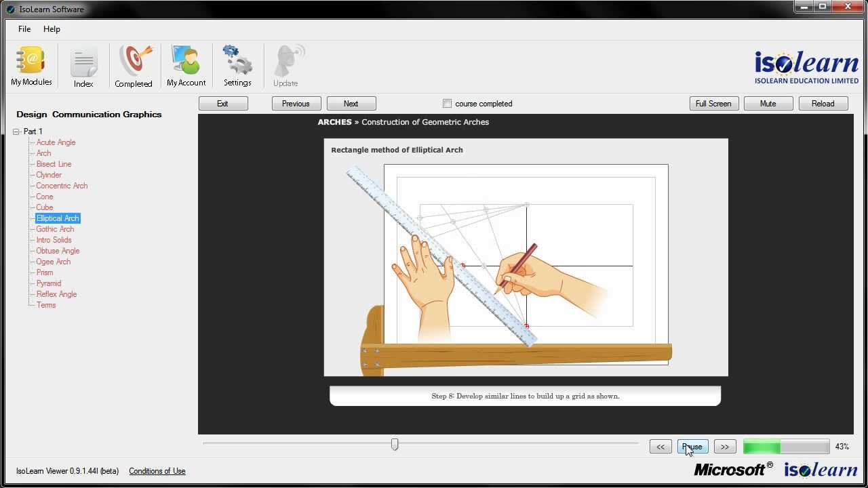The height and width of the screenshot is (488, 868).
Task: Tick the course completed checkbox
Action: coord(447,104)
